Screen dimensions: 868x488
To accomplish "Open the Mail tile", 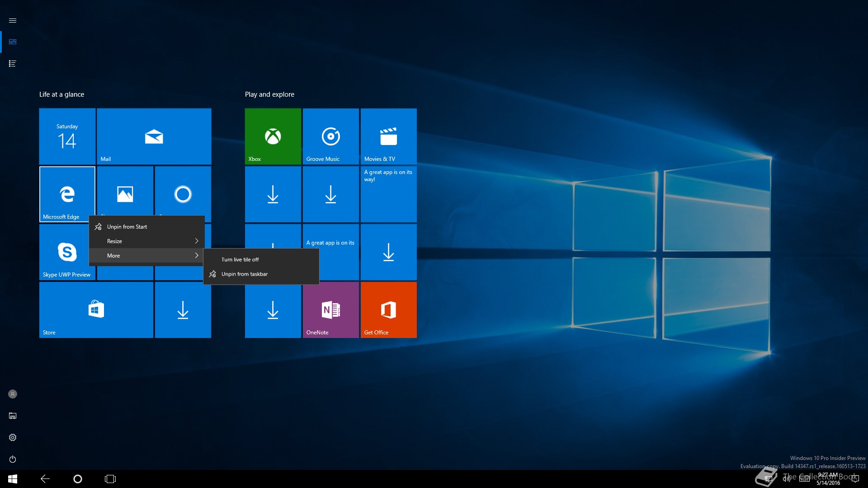I will (x=154, y=136).
